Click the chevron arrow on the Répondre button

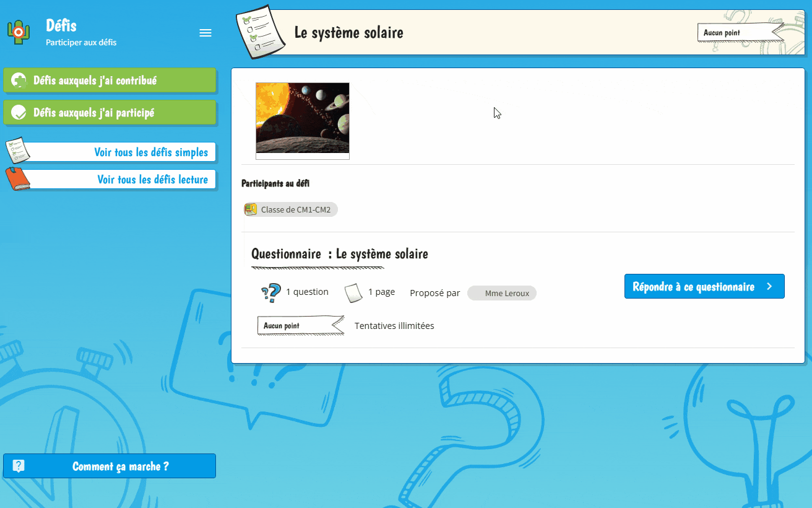769,287
